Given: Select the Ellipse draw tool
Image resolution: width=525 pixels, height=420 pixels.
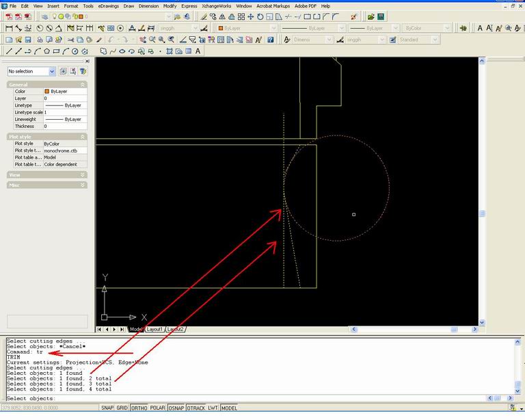Looking at the screenshot, I should click(x=122, y=51).
